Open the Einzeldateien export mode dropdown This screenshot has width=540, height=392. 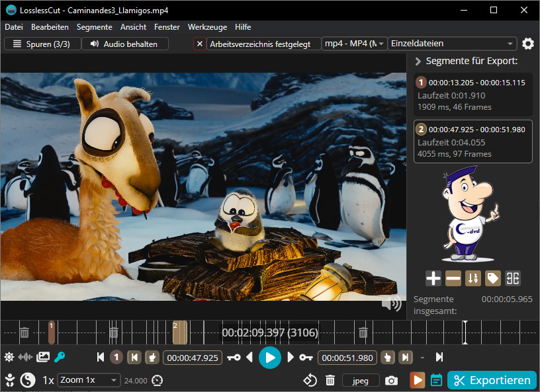click(453, 44)
